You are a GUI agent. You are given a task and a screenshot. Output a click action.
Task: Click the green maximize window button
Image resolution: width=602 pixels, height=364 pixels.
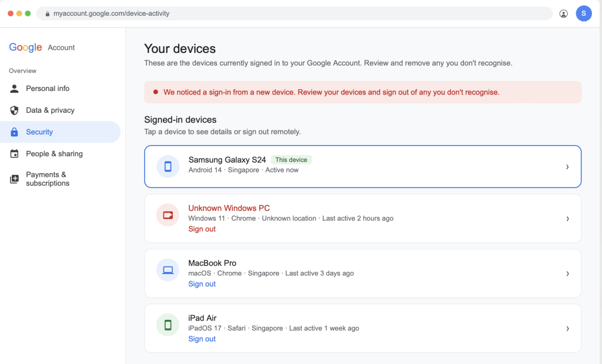(x=28, y=14)
